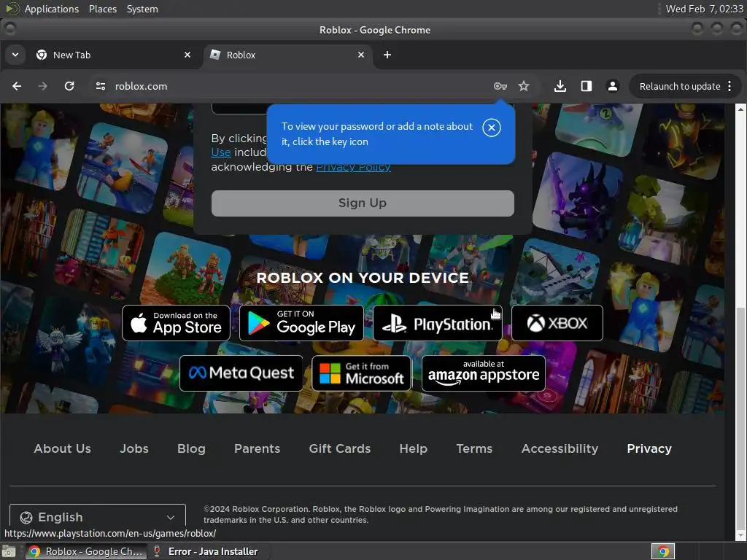
Task: Open the Meta Quest badge
Action: (x=241, y=373)
